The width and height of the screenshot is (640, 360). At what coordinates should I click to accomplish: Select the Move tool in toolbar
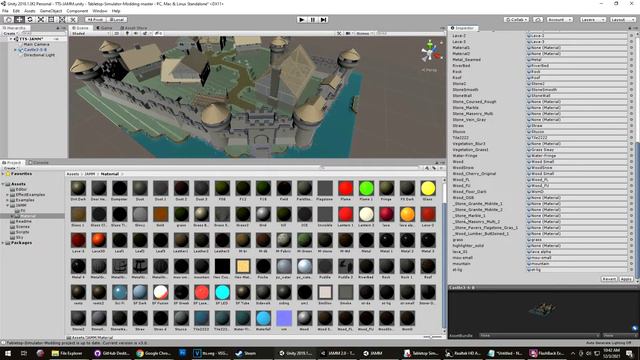point(19,20)
